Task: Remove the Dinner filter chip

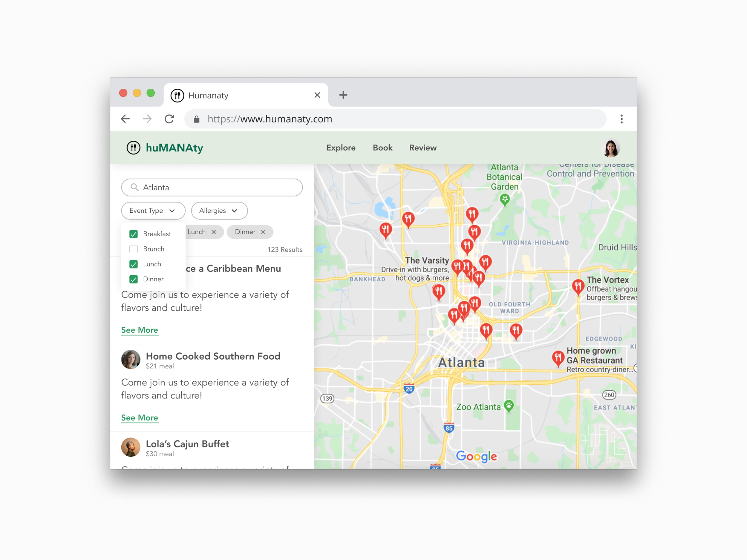Action: (263, 232)
